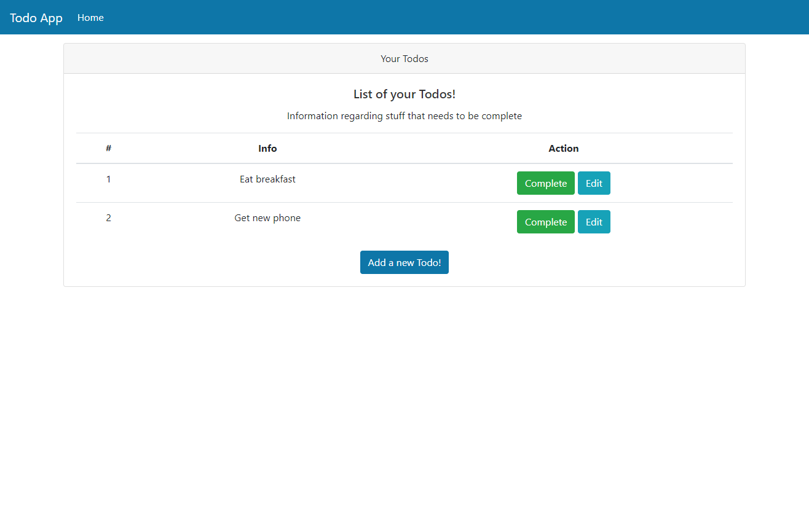Click the Info column header
The height and width of the screenshot is (532, 809).
point(267,148)
